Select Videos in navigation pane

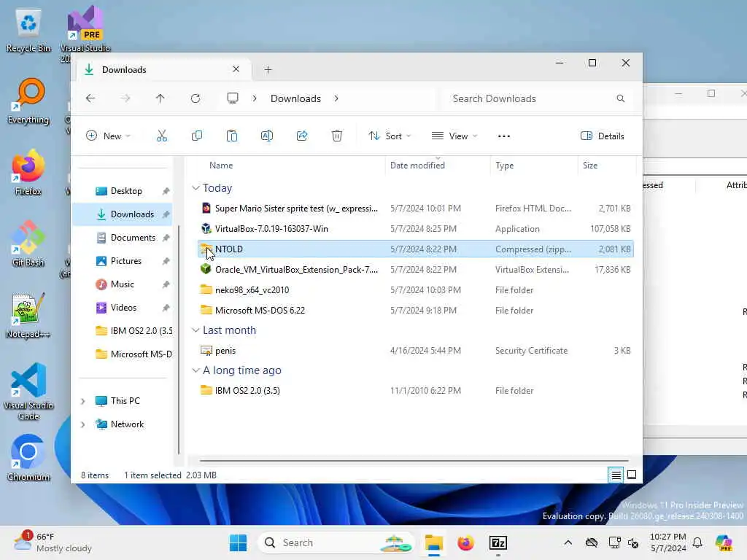(x=124, y=308)
